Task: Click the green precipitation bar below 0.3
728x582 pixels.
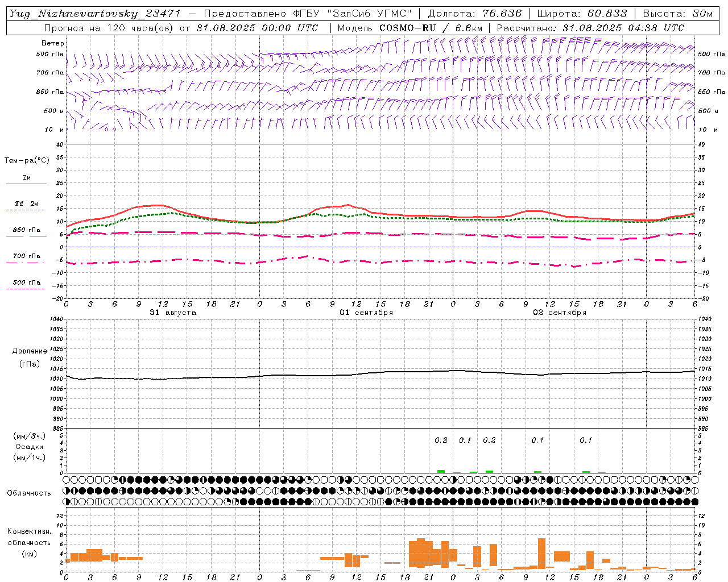Action: (x=441, y=471)
